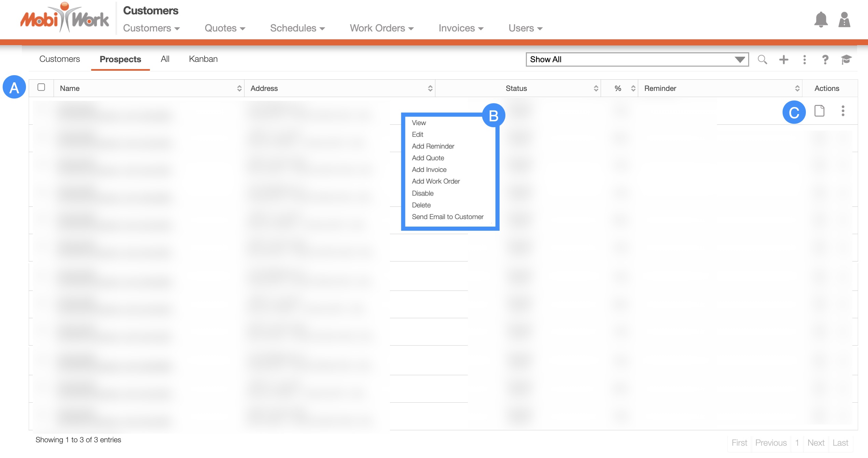
Task: Click the search magnifier icon
Action: 762,59
